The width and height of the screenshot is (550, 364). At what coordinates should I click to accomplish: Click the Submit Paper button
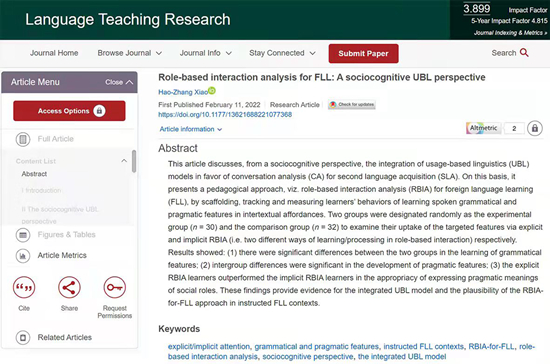(363, 54)
